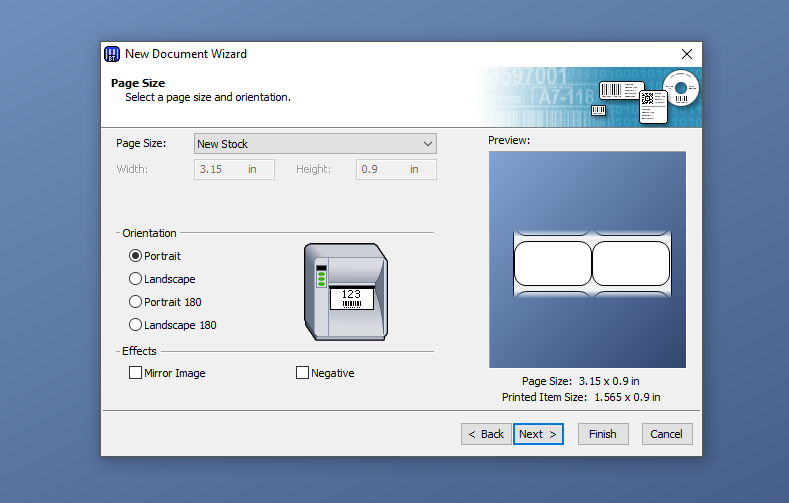Click the QR code label icon in banner
Viewport: 789px width, 503px height.
point(652,104)
